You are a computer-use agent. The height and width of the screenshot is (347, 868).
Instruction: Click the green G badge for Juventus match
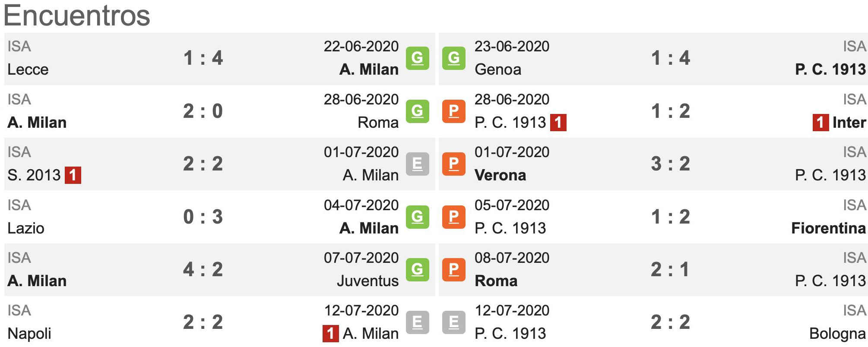click(x=417, y=269)
